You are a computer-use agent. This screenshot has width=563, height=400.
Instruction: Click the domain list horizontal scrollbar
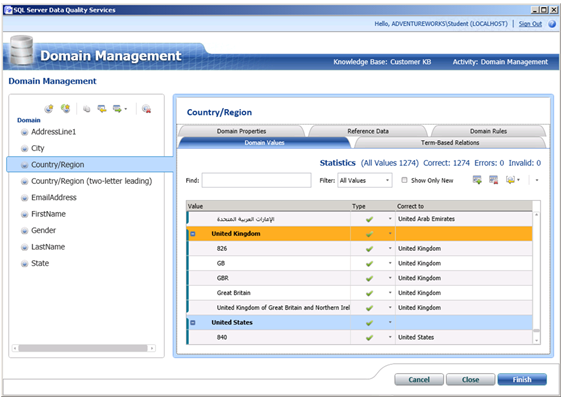pyautogui.click(x=84, y=348)
